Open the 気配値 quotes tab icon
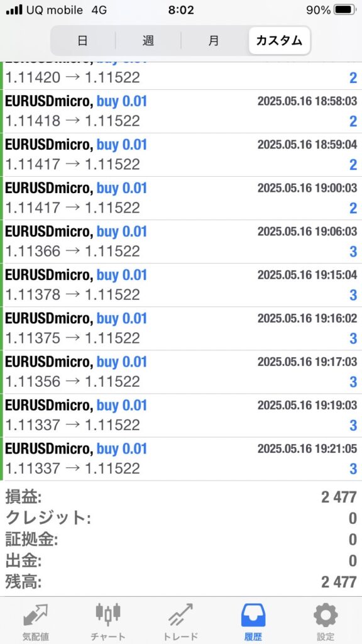This screenshot has height=644, width=362. 35,616
